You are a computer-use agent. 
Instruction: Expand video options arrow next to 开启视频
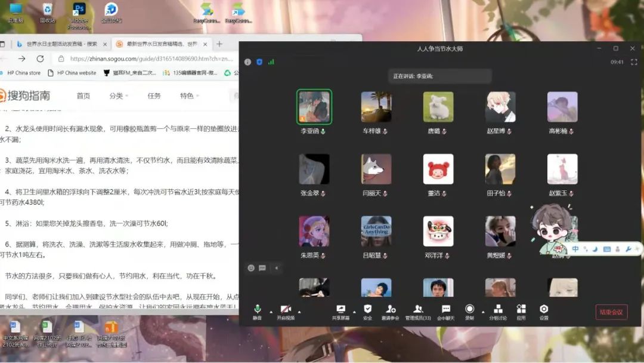pyautogui.click(x=299, y=312)
